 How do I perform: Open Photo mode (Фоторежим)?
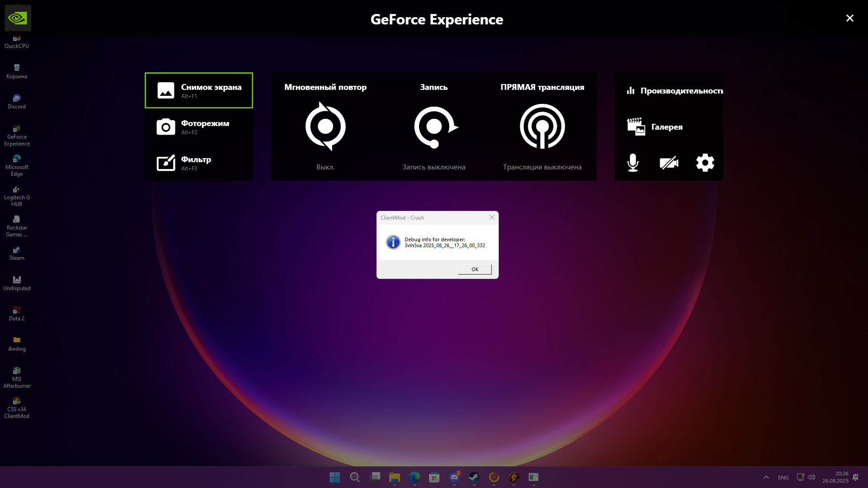click(199, 127)
